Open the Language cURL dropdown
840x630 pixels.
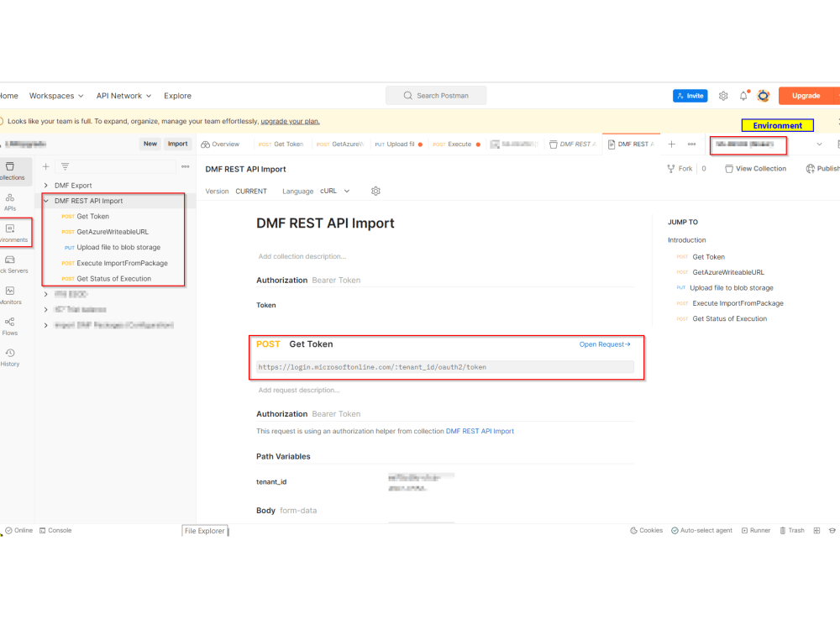333,191
